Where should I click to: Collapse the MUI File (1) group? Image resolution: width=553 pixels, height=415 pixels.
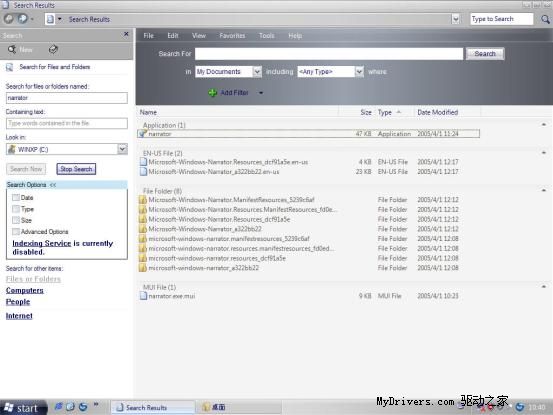544,287
